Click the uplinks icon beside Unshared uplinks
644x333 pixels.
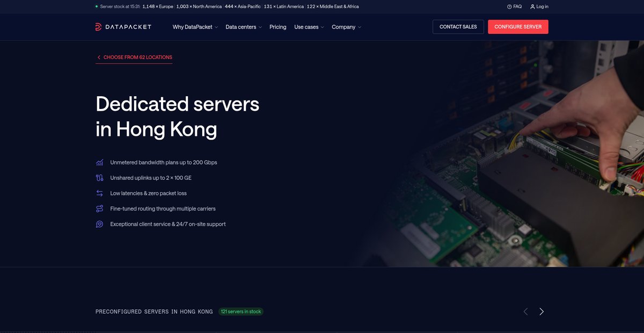(x=99, y=178)
